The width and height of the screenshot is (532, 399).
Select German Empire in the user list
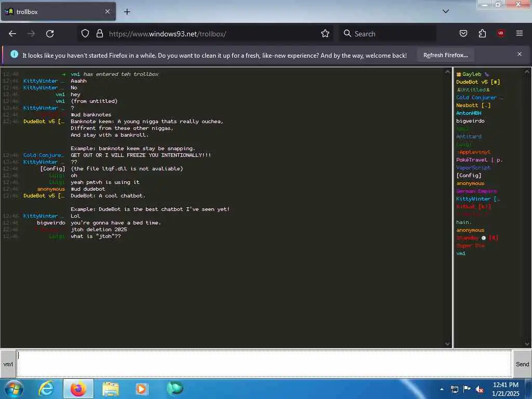coord(476,191)
